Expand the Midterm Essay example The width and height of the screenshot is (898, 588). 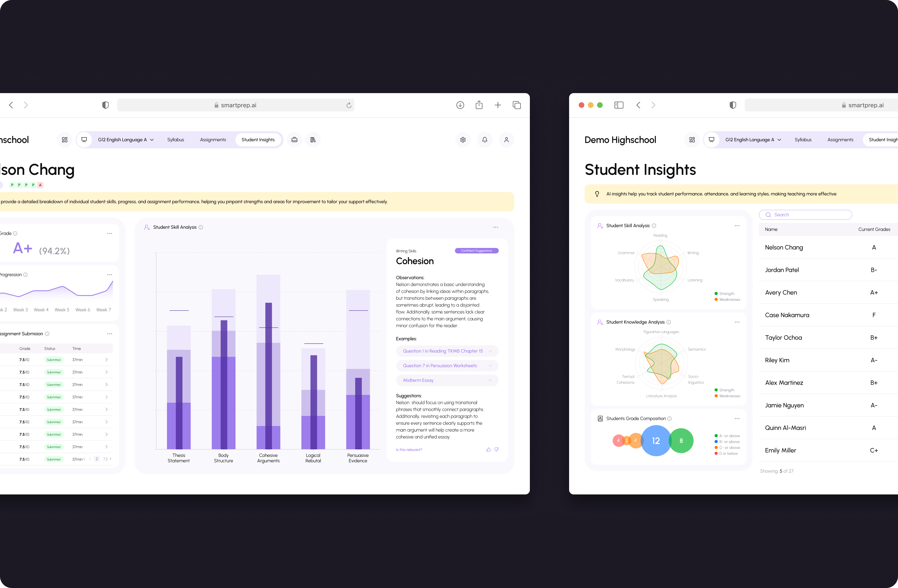point(447,380)
